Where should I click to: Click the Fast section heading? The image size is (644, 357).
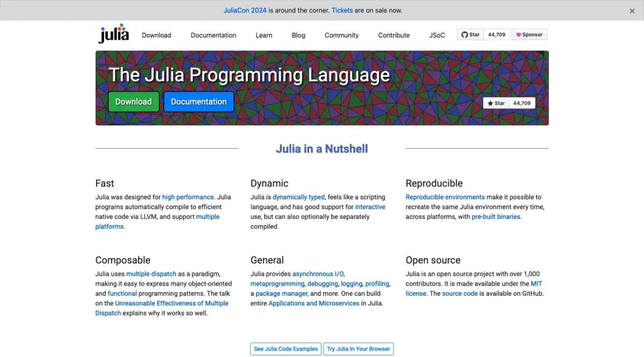105,183
